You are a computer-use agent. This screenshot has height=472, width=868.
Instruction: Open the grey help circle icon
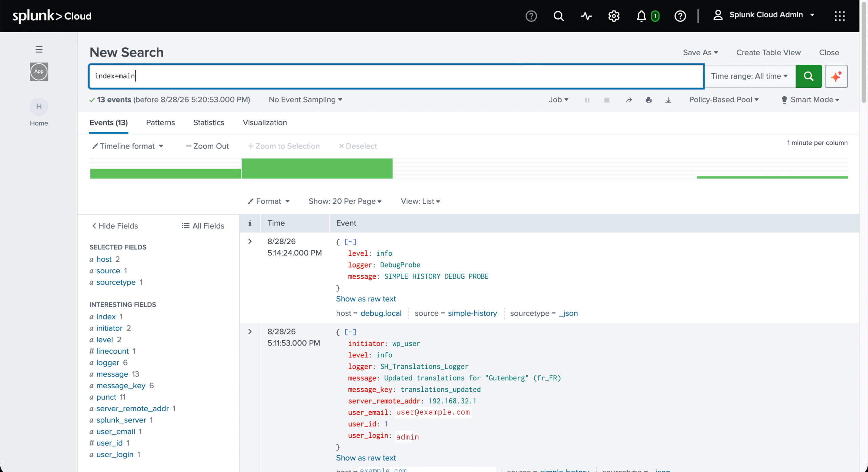pyautogui.click(x=531, y=16)
